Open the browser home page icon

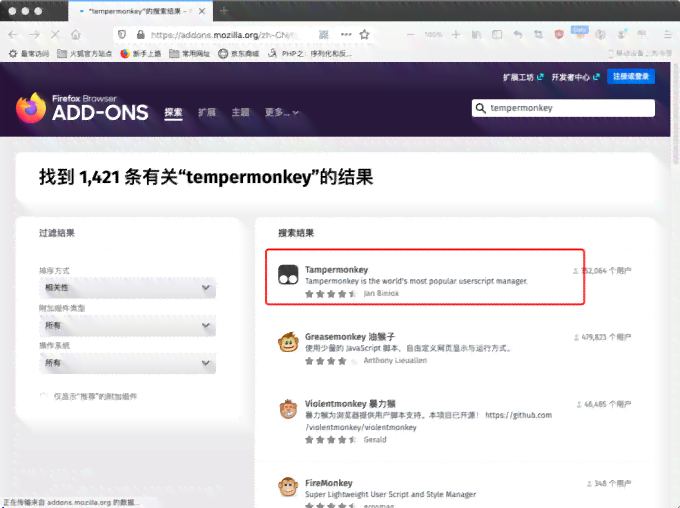[x=76, y=35]
